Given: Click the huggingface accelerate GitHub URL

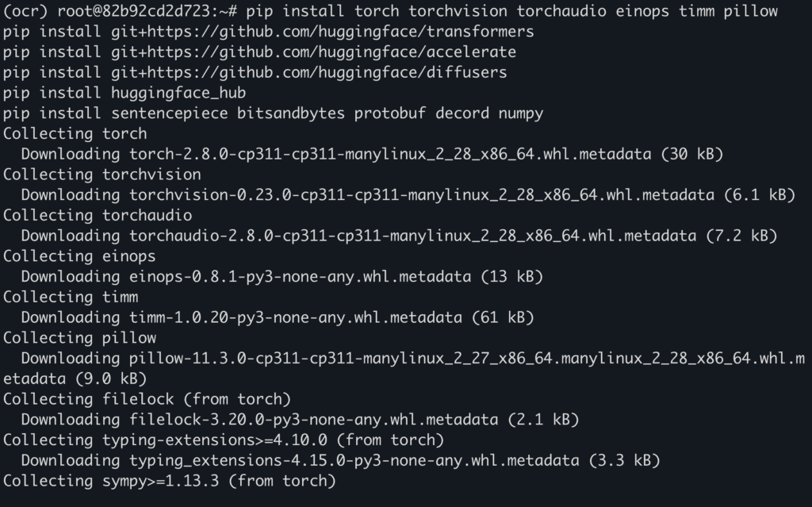Looking at the screenshot, I should [x=309, y=52].
